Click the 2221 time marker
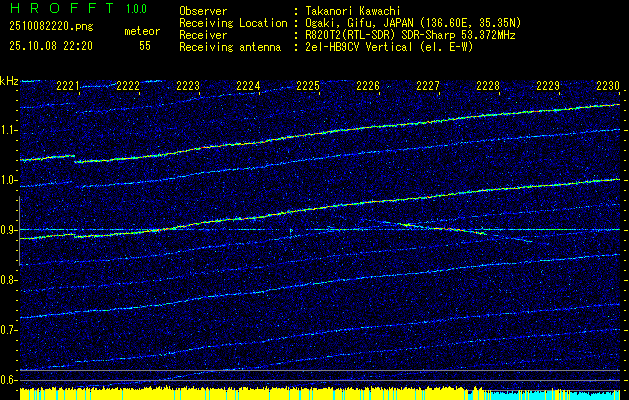Viewport: 629px width, 400px height. point(68,86)
